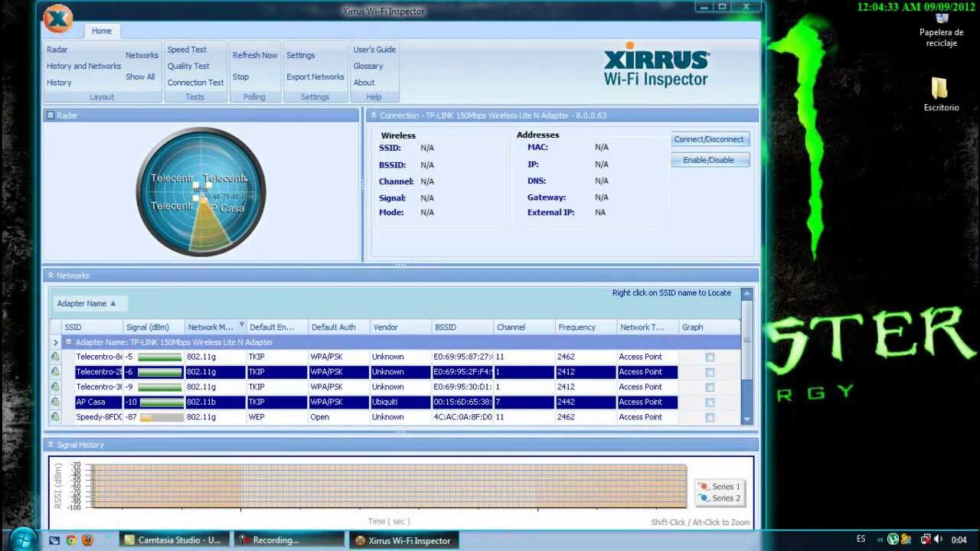
Task: Open the Home ribbon tab
Action: click(x=102, y=31)
